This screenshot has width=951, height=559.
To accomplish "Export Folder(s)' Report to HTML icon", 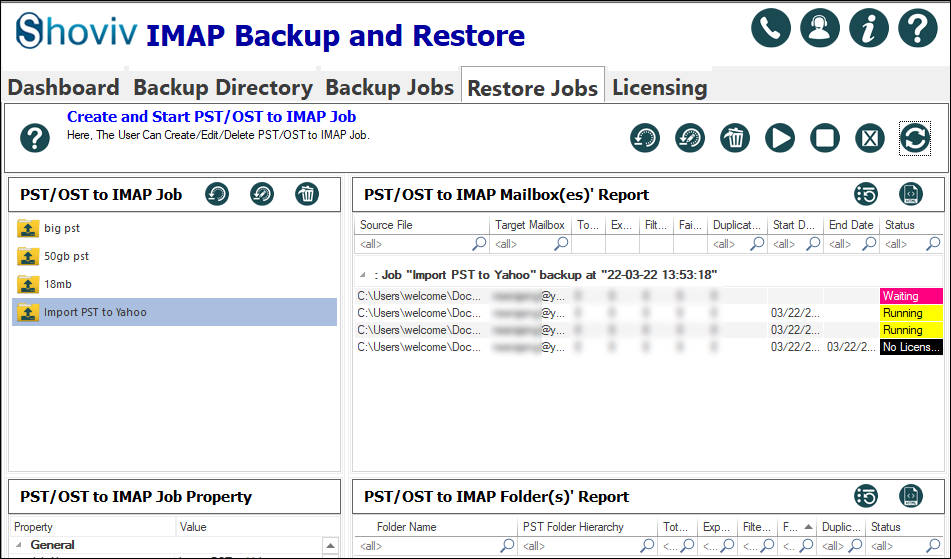I will [910, 496].
